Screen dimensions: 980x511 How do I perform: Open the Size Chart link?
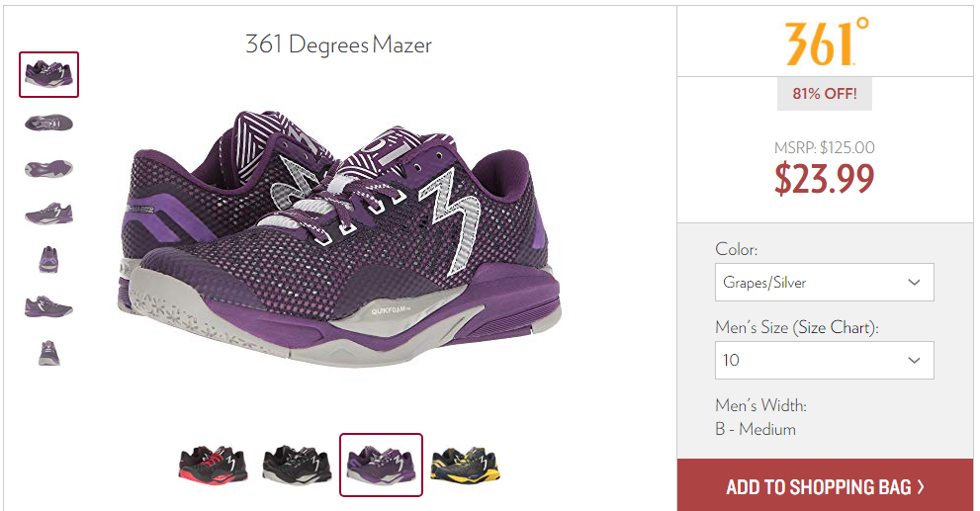coord(836,327)
